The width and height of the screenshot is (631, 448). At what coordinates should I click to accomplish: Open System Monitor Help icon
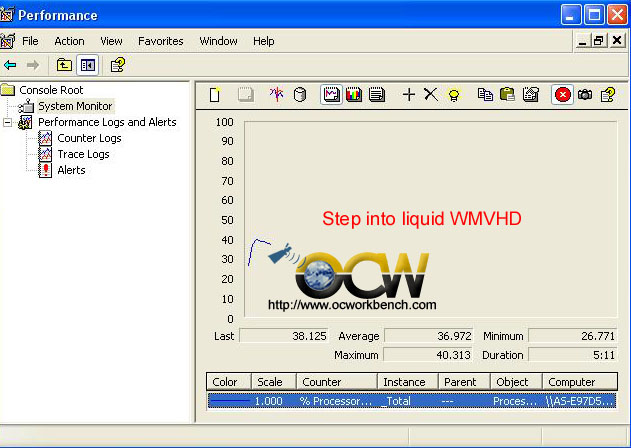[x=608, y=95]
